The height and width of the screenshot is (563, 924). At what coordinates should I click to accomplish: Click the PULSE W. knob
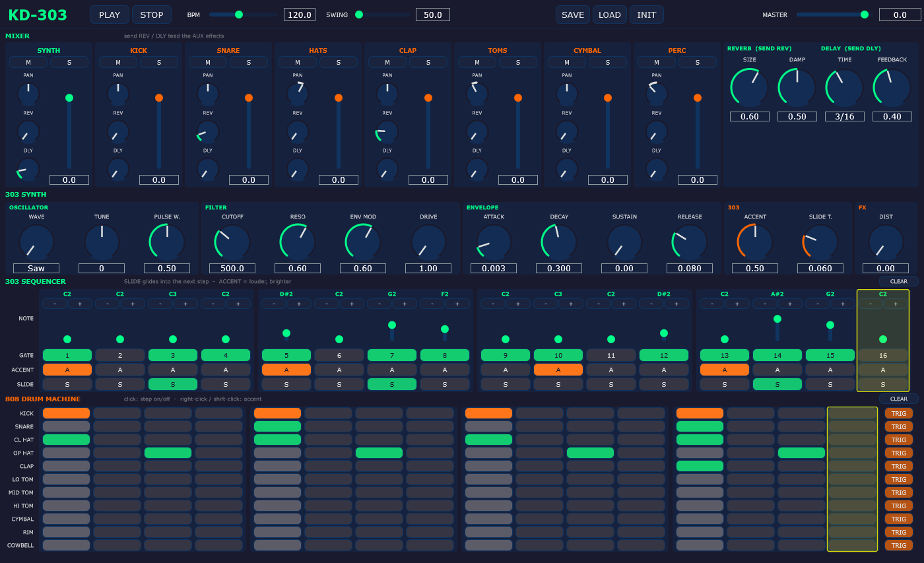(x=167, y=242)
